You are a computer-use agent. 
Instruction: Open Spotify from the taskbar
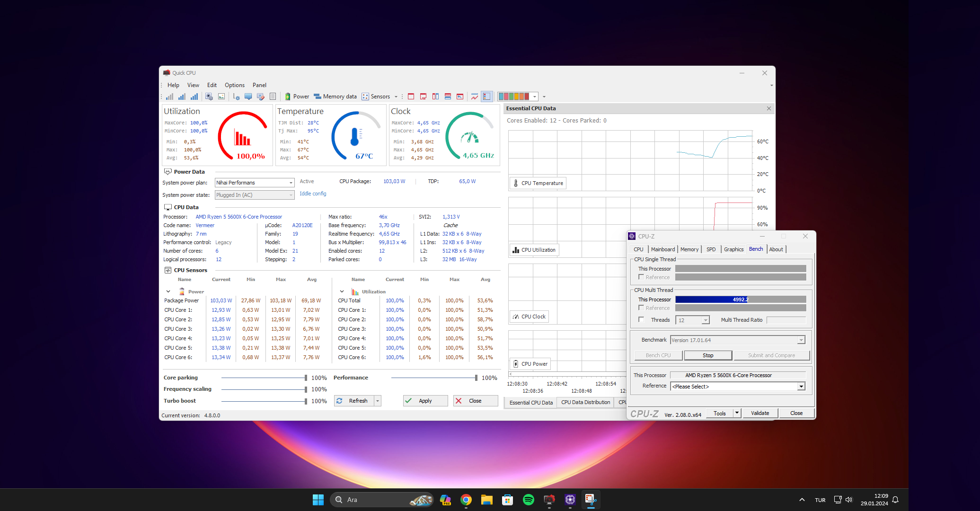coord(529,500)
